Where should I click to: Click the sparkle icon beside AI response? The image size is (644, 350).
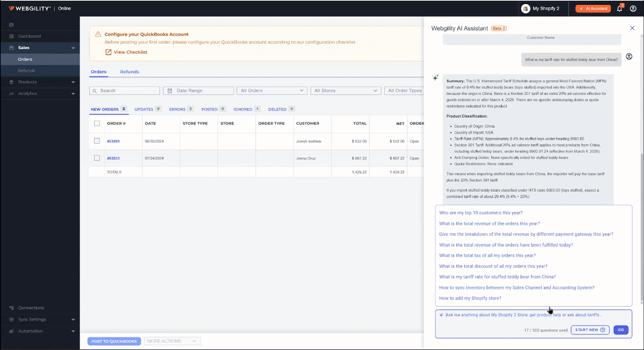[436, 78]
